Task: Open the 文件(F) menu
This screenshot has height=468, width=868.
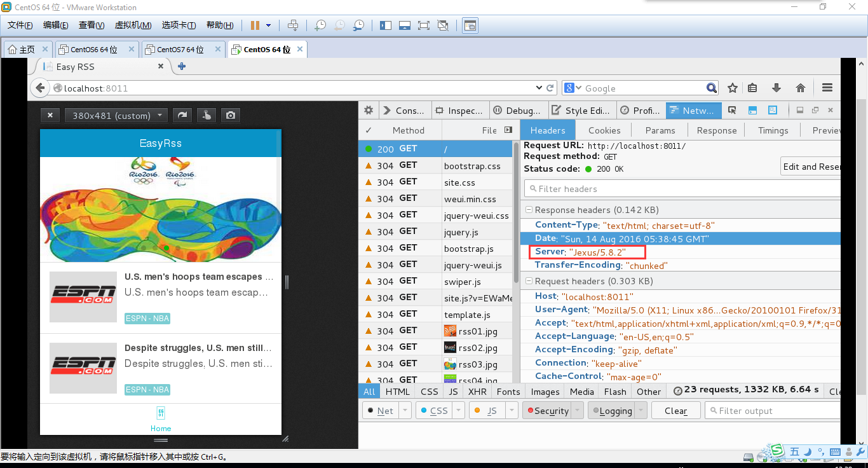Action: 20,25
